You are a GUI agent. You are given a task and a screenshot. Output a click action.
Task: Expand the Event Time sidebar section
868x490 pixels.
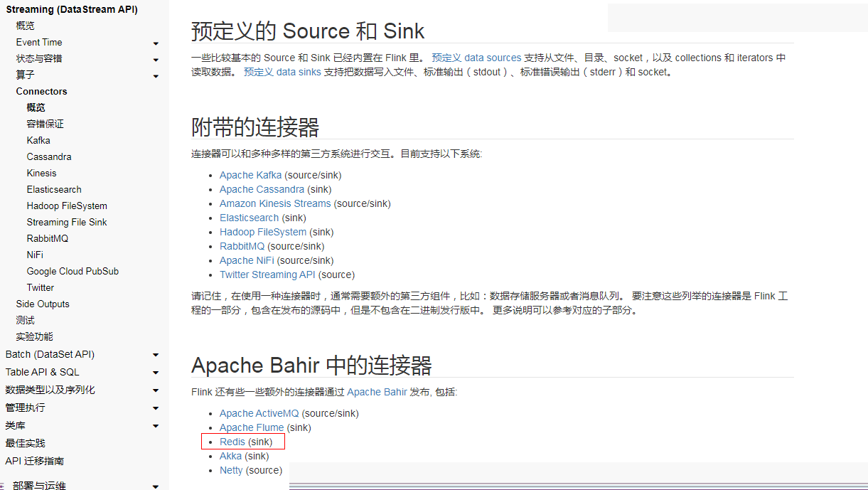pos(156,44)
